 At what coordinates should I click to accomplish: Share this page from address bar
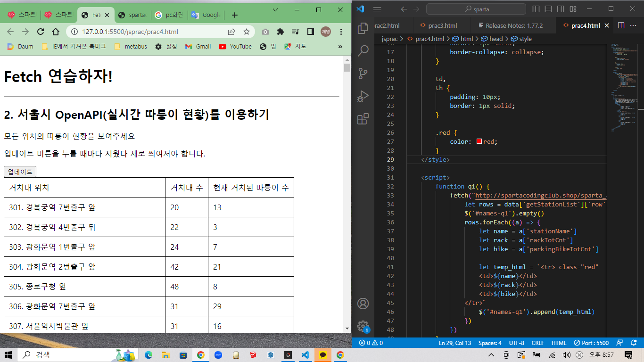[x=231, y=32]
